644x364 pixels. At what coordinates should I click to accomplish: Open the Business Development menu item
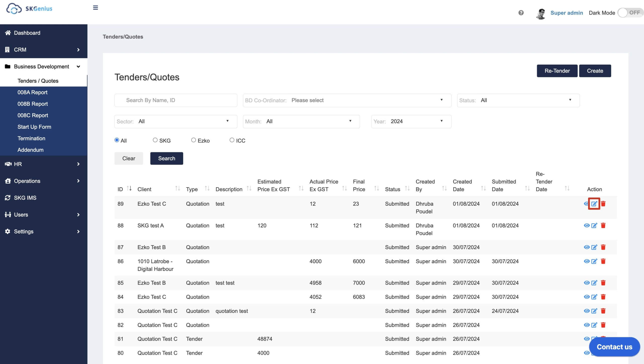(42, 66)
